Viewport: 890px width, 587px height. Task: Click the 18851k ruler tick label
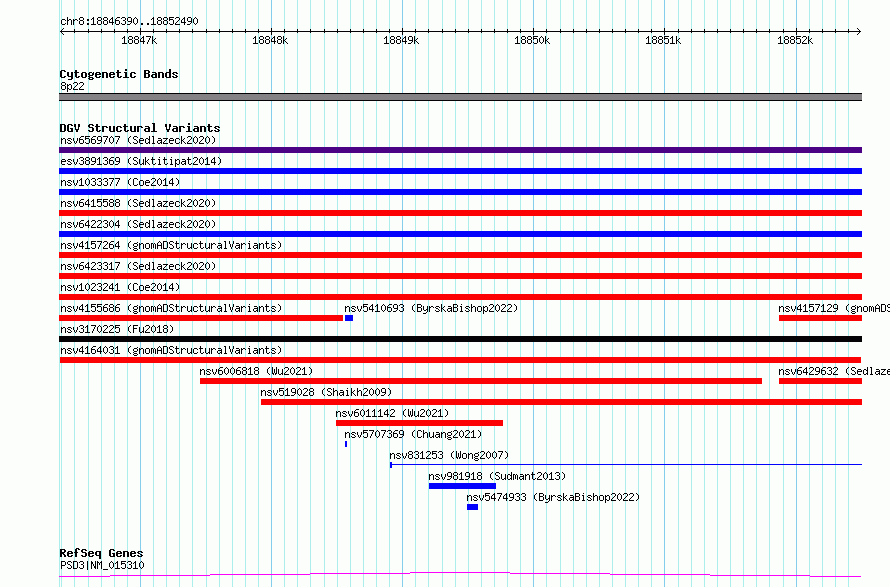click(x=664, y=40)
